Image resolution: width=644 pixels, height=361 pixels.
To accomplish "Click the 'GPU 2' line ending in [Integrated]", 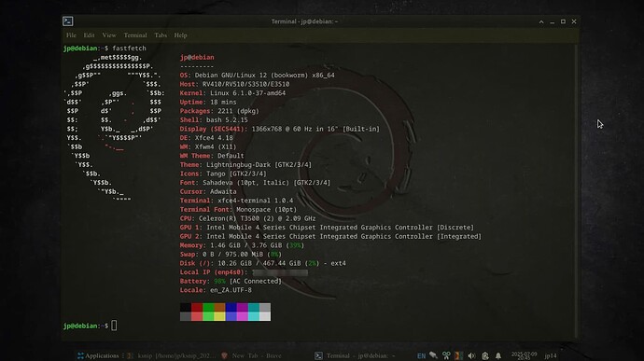I will pyautogui.click(x=330, y=237).
